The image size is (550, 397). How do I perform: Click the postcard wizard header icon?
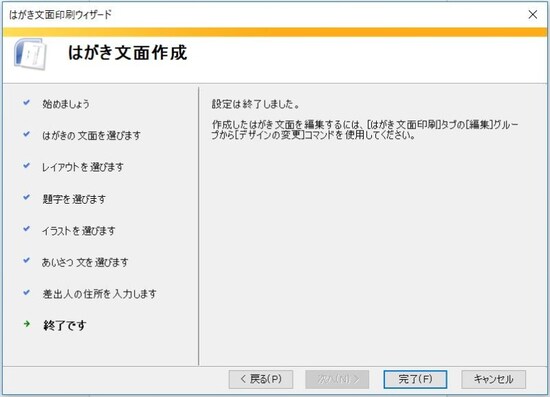click(x=30, y=54)
